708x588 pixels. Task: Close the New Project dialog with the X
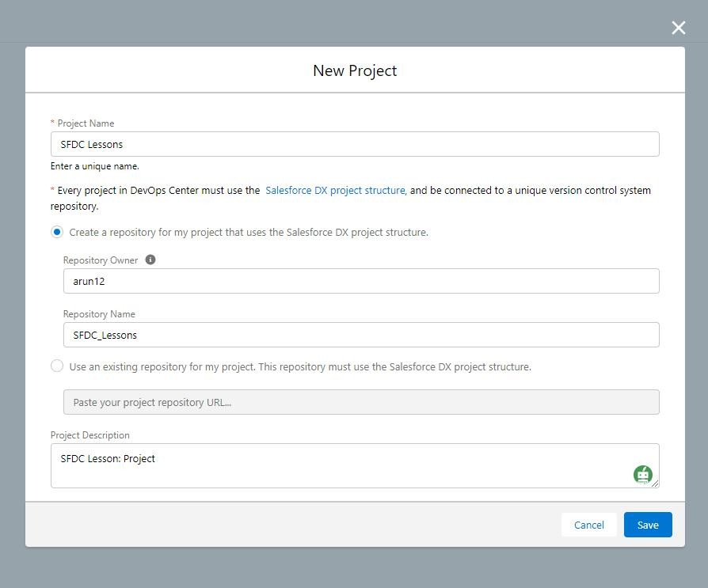pos(678,28)
